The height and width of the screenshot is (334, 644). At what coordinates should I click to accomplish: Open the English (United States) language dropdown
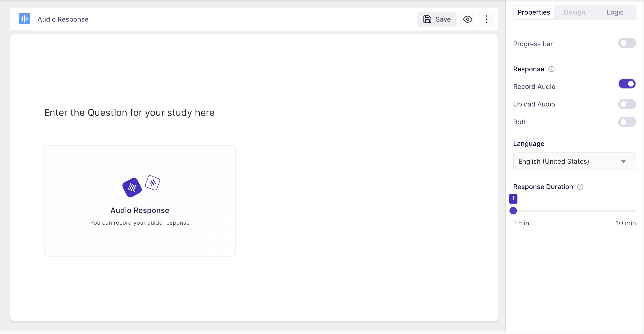click(x=574, y=161)
